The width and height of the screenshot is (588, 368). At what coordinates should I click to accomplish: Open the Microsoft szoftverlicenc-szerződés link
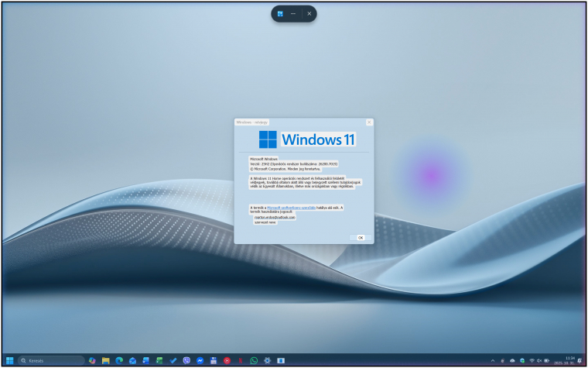coord(291,208)
